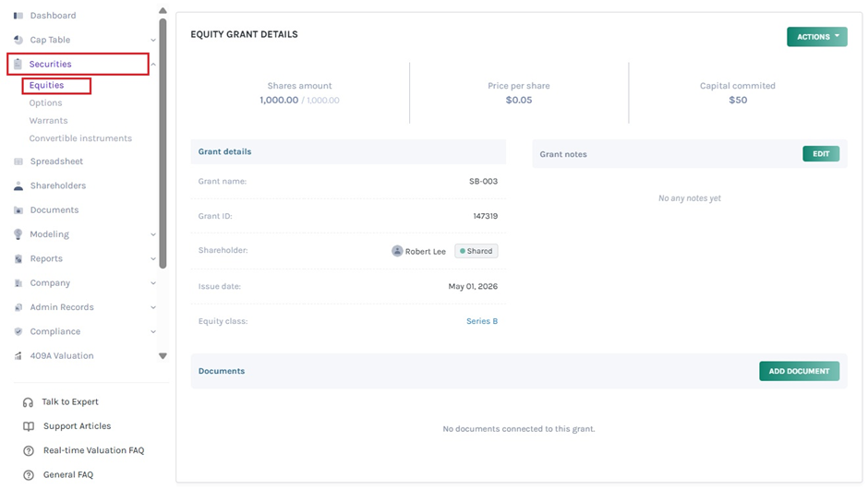Click the Securities clipboard icon
This screenshot has width=868, height=490.
click(x=18, y=65)
